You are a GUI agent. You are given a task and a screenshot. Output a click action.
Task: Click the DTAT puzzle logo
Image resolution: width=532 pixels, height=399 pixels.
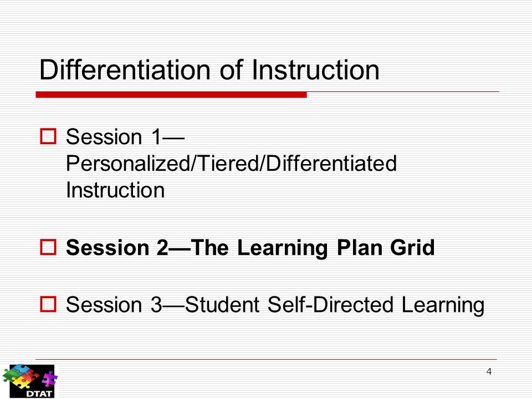[30, 381]
